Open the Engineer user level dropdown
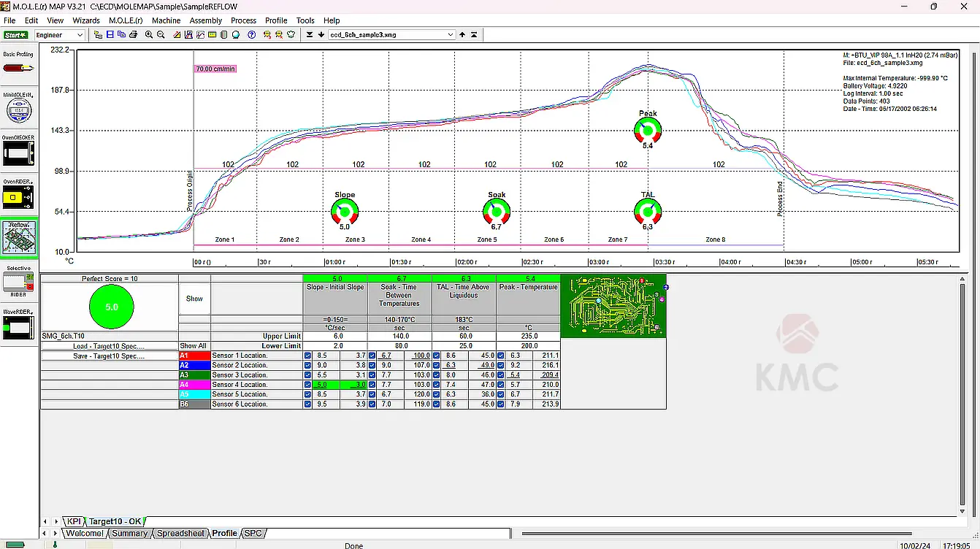This screenshot has width=980, height=549. [x=79, y=35]
